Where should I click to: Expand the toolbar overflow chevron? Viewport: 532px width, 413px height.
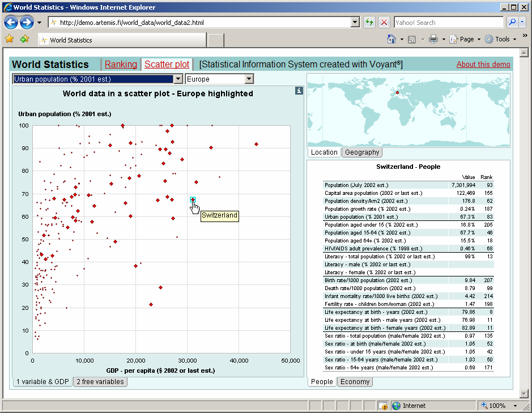(x=525, y=35)
